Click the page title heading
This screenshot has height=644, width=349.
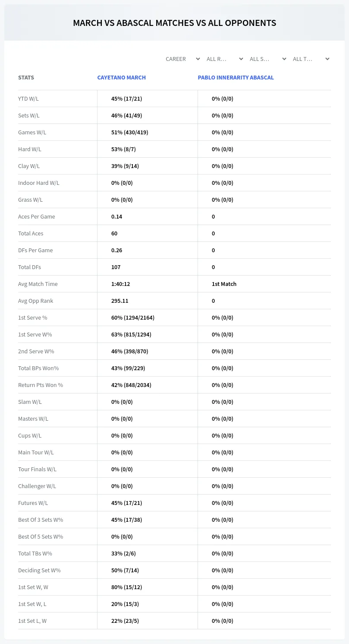click(175, 23)
